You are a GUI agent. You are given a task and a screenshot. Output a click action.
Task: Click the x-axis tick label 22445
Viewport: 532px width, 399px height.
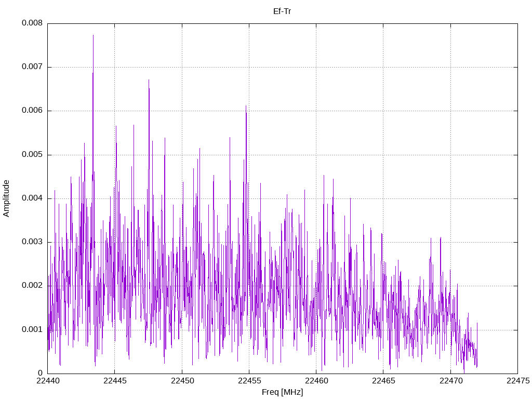[115, 381]
